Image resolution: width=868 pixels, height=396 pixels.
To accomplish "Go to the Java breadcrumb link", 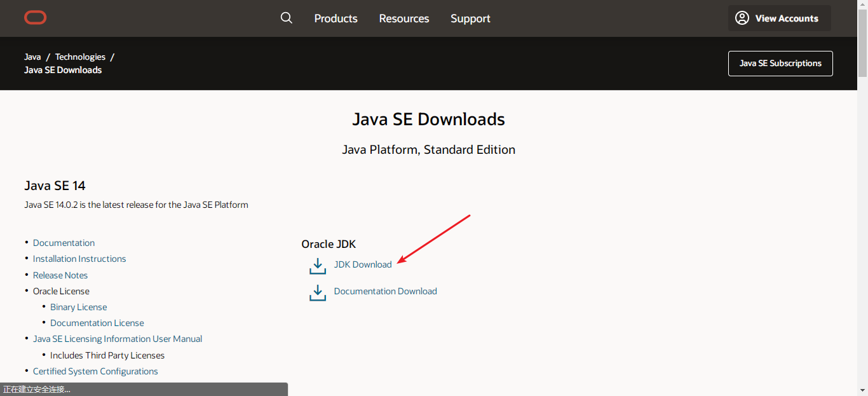I will pyautogui.click(x=32, y=57).
